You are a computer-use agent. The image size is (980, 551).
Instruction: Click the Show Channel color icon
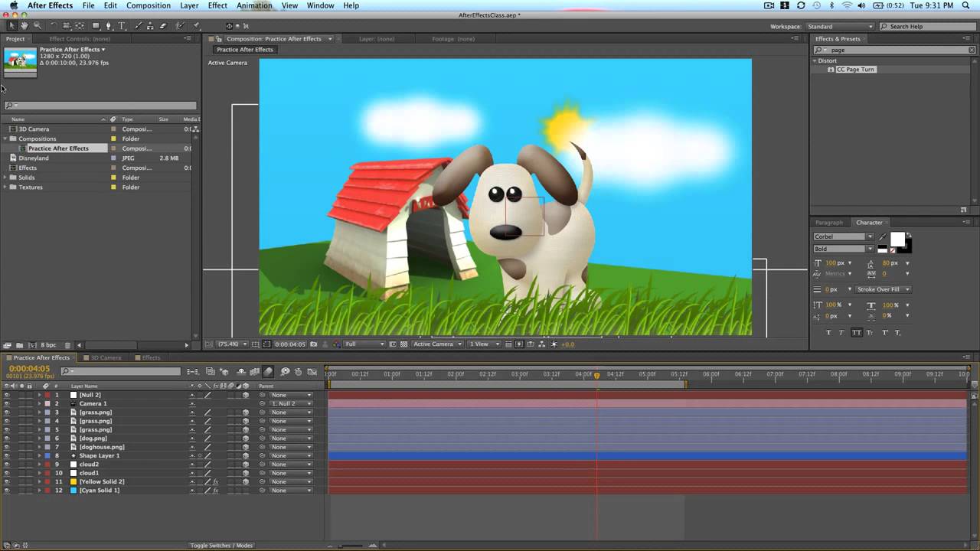337,344
